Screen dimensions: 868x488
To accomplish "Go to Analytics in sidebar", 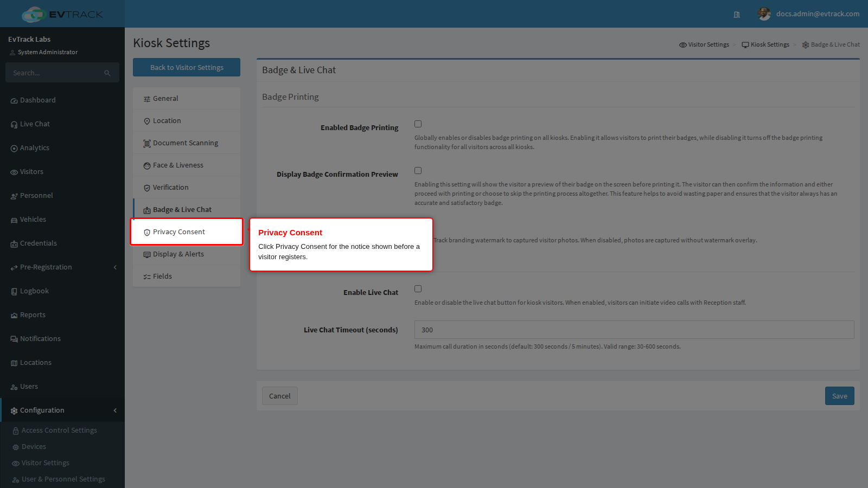I will pyautogui.click(x=62, y=148).
